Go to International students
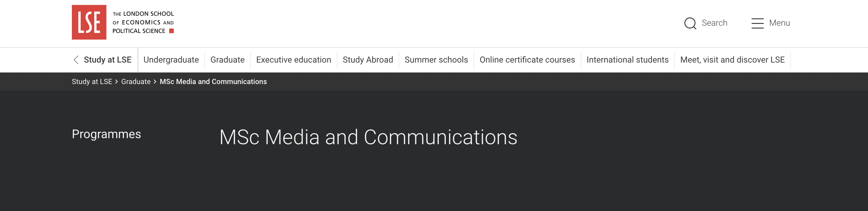The width and height of the screenshot is (868, 211). pos(627,60)
